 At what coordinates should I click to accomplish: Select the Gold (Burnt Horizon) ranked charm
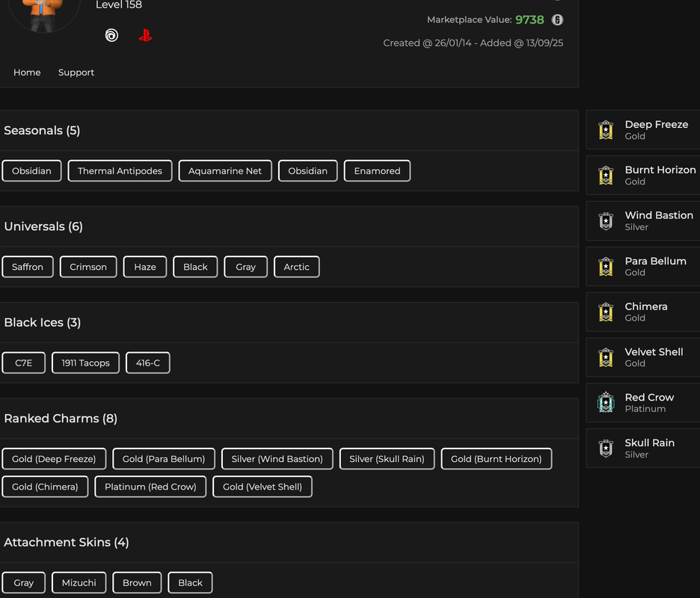497,459
